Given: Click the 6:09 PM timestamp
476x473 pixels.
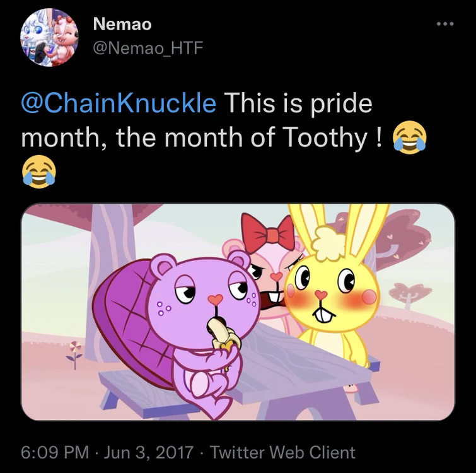Looking at the screenshot, I should pos(54,452).
